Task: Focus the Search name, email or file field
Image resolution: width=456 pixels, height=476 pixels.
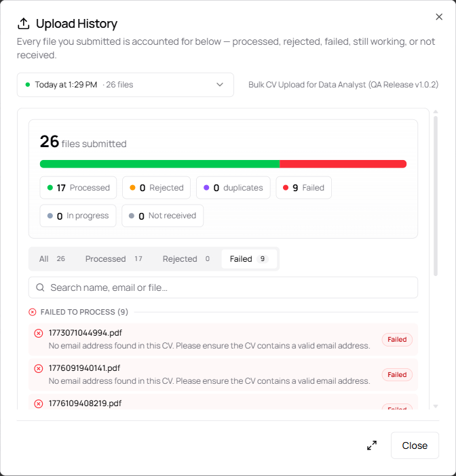Action: pyautogui.click(x=223, y=287)
